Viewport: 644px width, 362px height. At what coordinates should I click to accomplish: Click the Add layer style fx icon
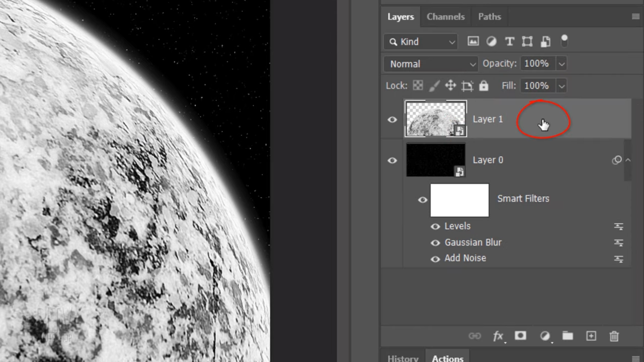498,336
